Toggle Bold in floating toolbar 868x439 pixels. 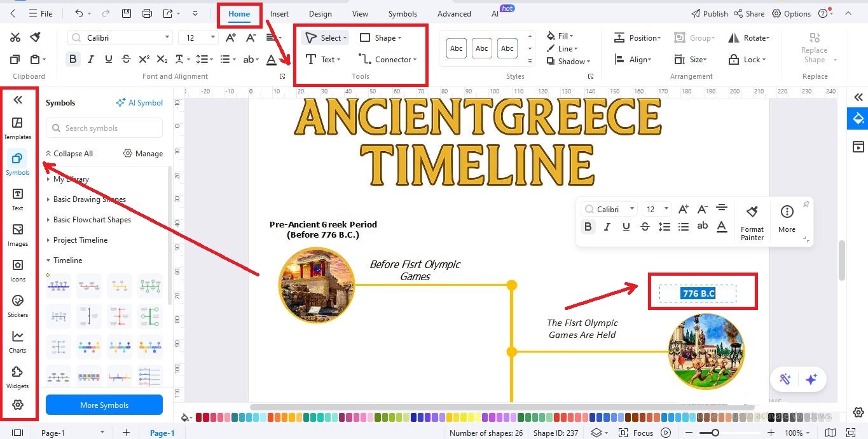click(588, 227)
